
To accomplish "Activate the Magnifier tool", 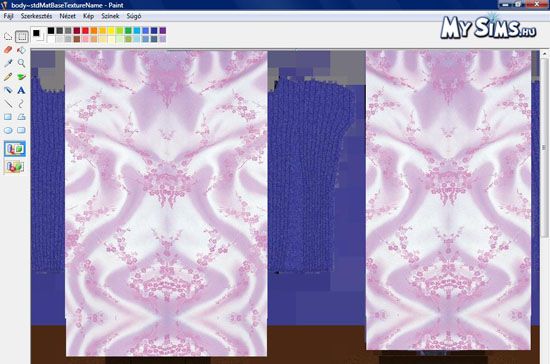I will coord(21,63).
